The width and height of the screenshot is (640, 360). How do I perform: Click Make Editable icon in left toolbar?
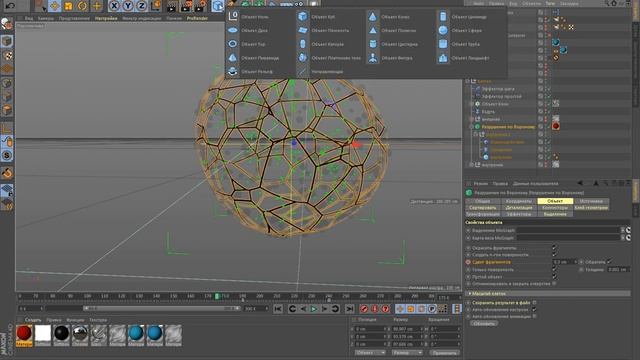tap(7, 24)
